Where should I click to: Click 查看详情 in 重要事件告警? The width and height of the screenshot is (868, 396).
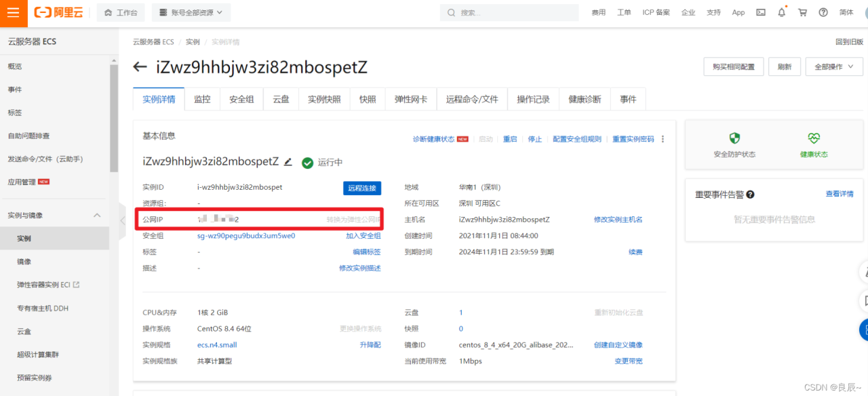(x=840, y=194)
